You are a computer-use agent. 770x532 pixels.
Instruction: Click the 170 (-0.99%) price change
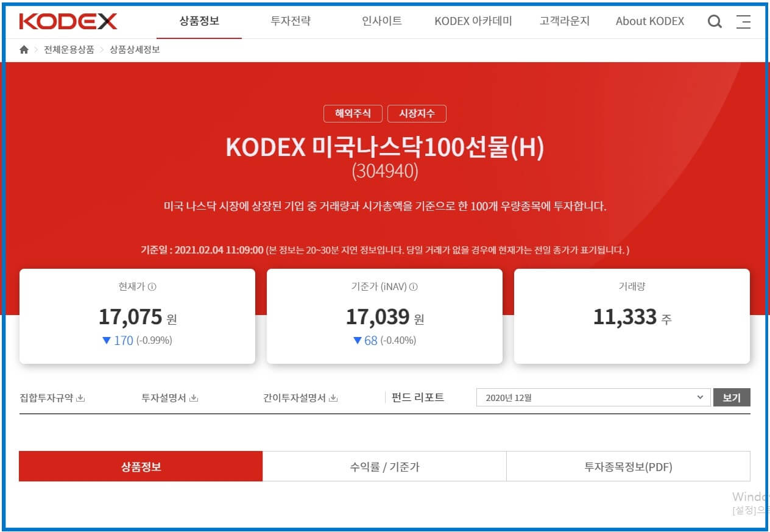point(137,341)
